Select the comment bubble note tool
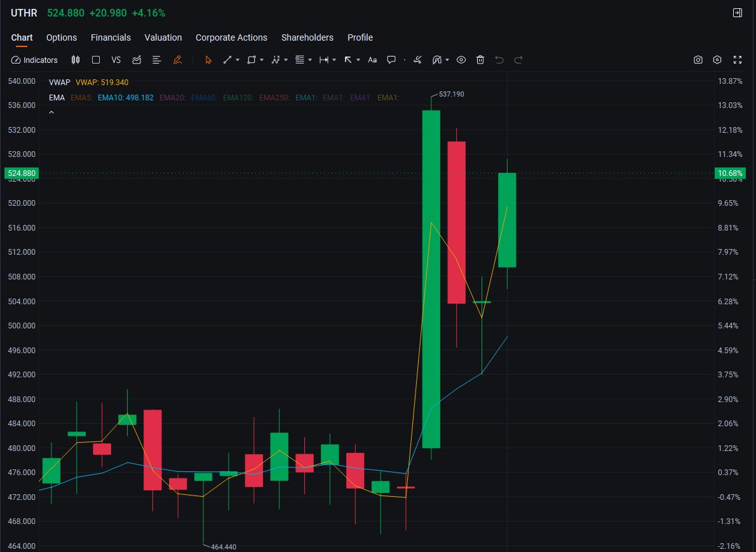Image resolution: width=756 pixels, height=552 pixels. tap(391, 60)
